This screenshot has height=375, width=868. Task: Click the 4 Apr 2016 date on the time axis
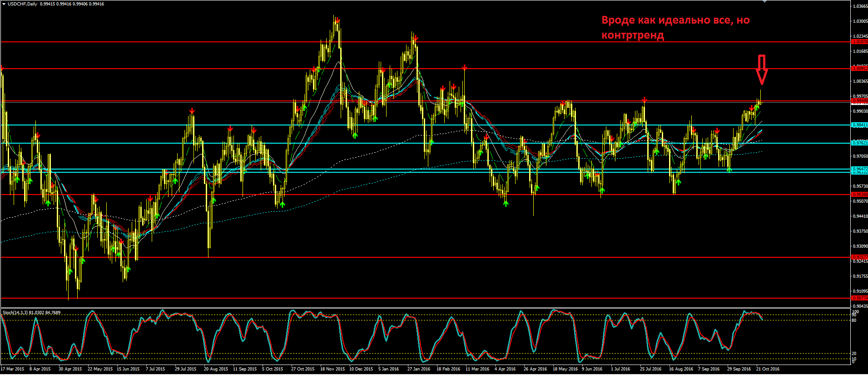tap(505, 369)
